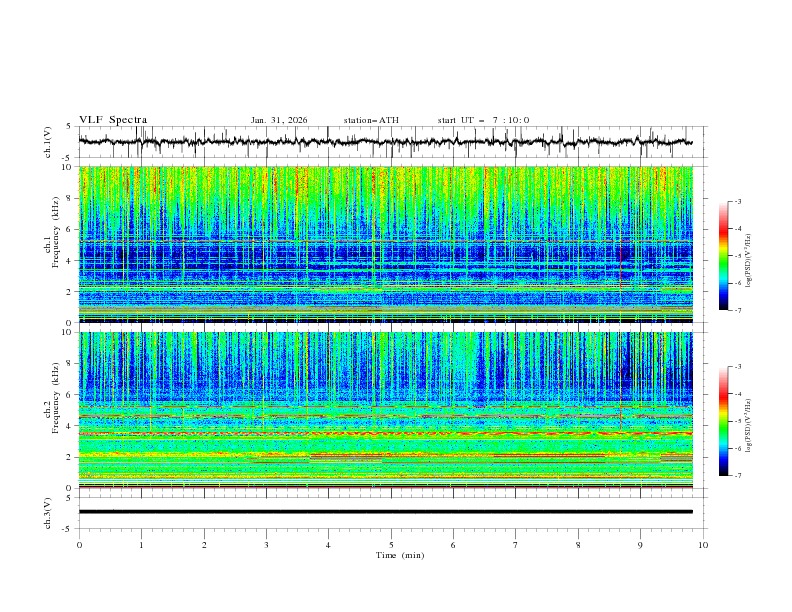Screen dimensions: 792x612
Task: Click the '8' kHz tick on ch.1 axis
Action: click(70, 198)
